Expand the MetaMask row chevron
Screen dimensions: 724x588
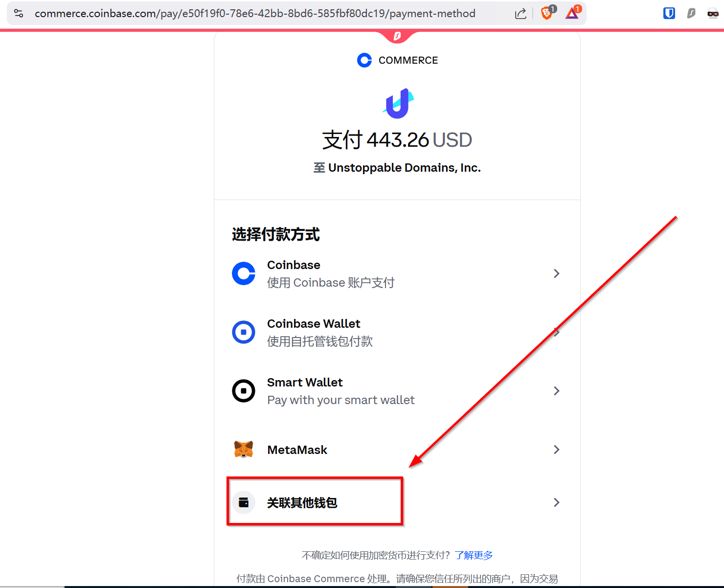coord(556,450)
